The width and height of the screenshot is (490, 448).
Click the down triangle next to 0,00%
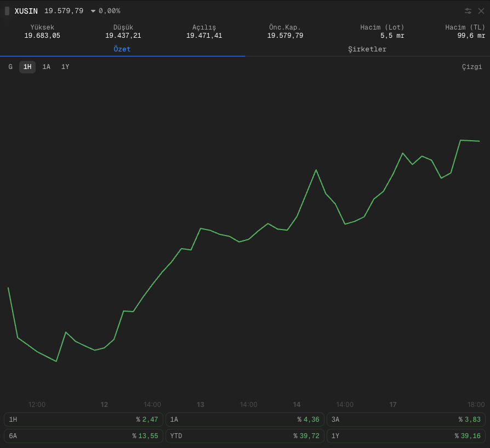pyautogui.click(x=93, y=12)
